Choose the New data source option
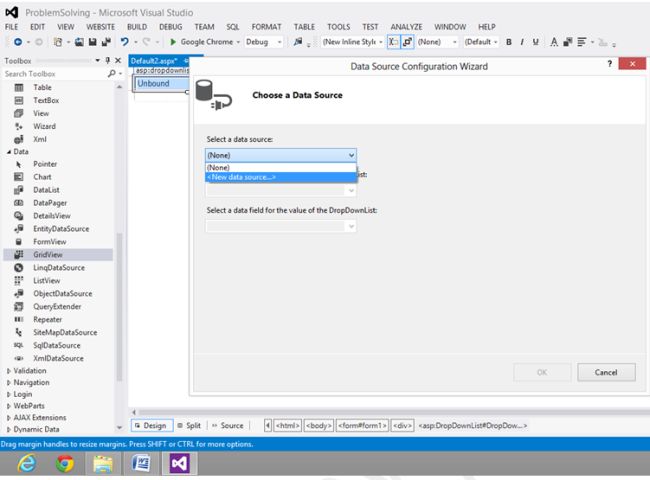This screenshot has width=650, height=480. pos(281,177)
